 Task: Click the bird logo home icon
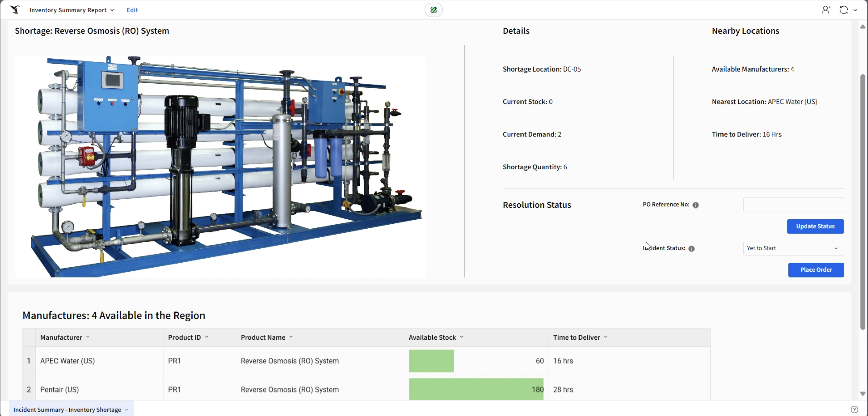click(x=14, y=10)
